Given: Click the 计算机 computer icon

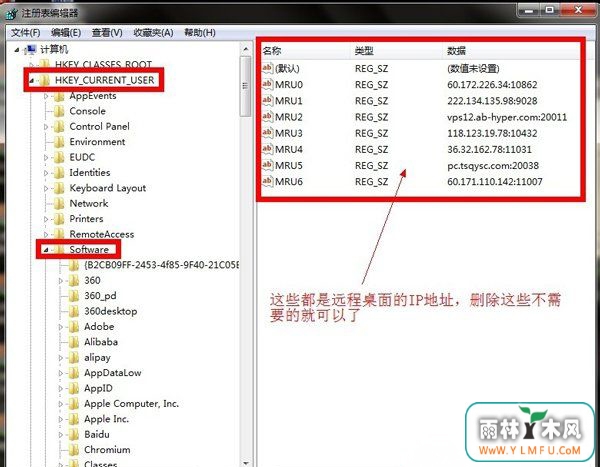Looking at the screenshot, I should click(30, 49).
